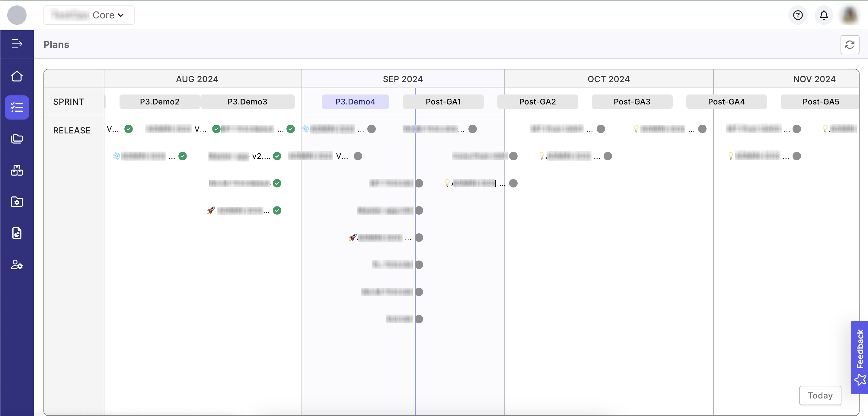Screen dimensions: 868x416
Task: Open the documents page icon
Action: 17,233
